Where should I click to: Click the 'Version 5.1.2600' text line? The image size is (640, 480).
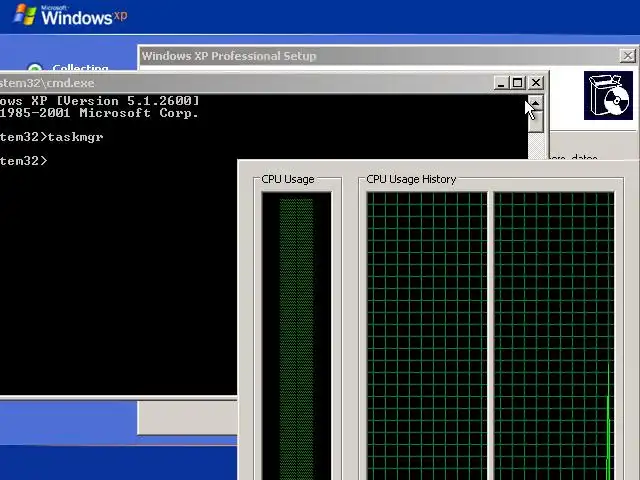[x=100, y=101]
